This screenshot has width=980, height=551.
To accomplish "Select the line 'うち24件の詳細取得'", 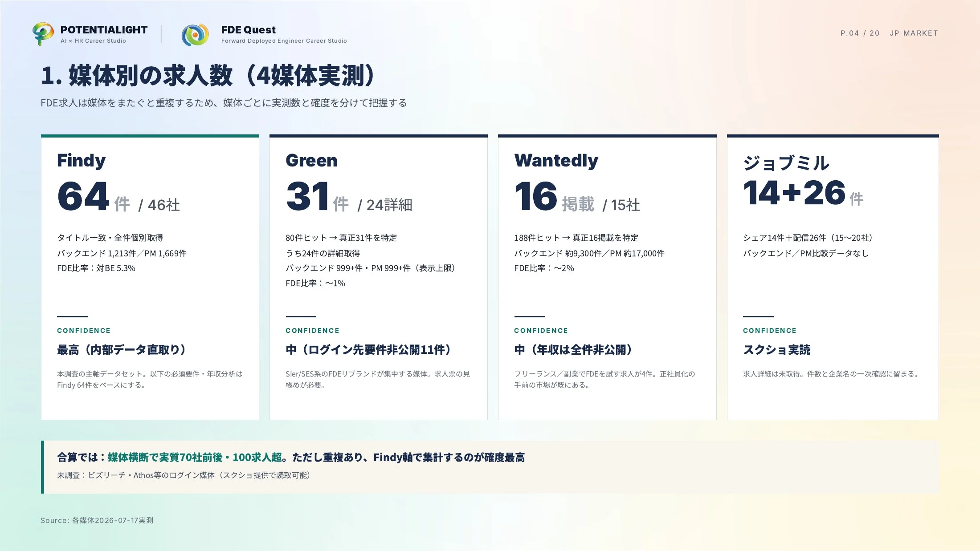I will coord(323,253).
